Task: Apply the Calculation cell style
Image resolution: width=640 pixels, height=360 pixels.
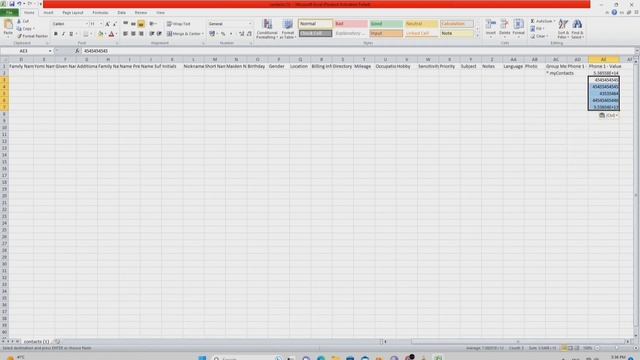Action: click(x=456, y=24)
